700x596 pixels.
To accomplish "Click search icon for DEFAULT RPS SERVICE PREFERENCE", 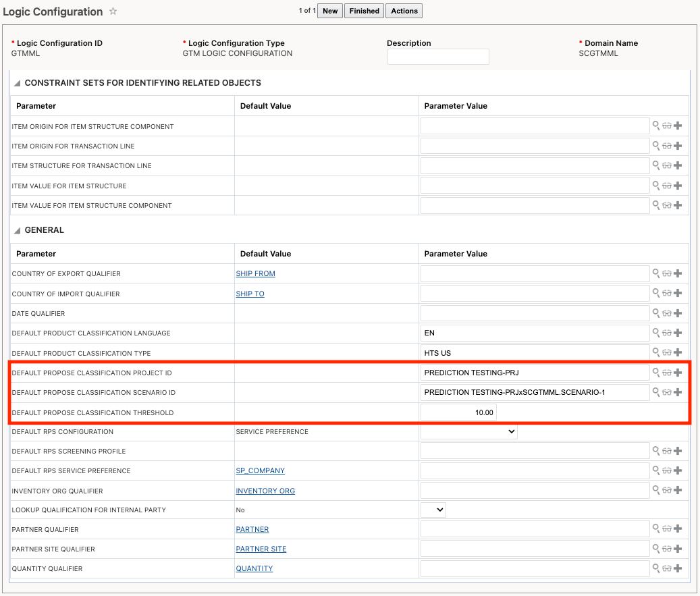I will tap(656, 470).
